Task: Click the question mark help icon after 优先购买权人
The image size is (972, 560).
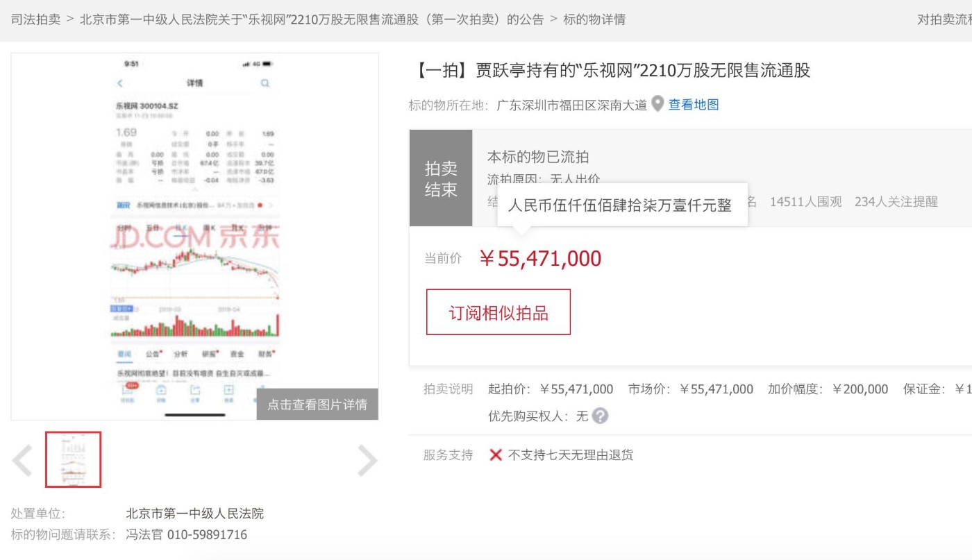Action: pos(600,416)
